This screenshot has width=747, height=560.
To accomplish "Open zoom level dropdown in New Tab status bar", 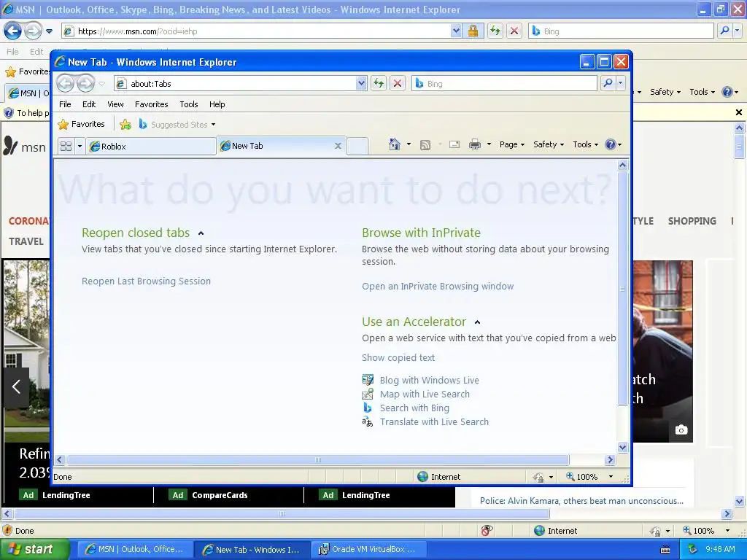I will pyautogui.click(x=611, y=477).
